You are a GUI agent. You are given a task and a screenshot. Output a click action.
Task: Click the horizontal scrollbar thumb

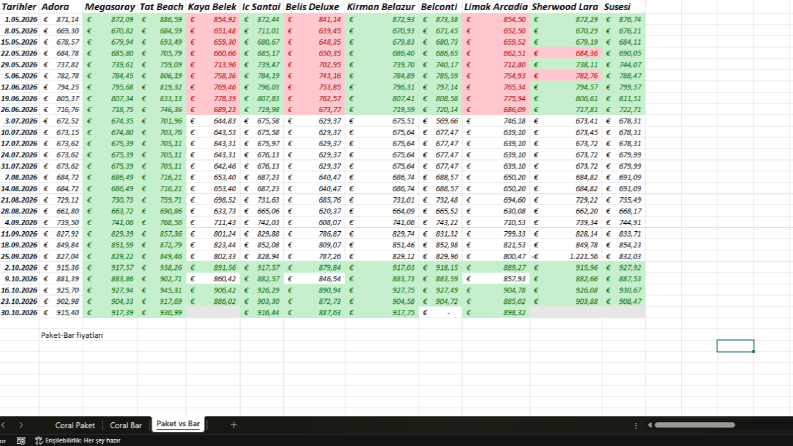click(x=694, y=425)
